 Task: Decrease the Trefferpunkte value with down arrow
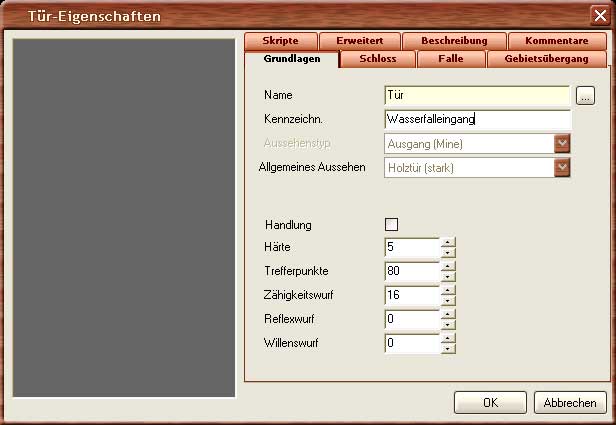click(x=448, y=276)
